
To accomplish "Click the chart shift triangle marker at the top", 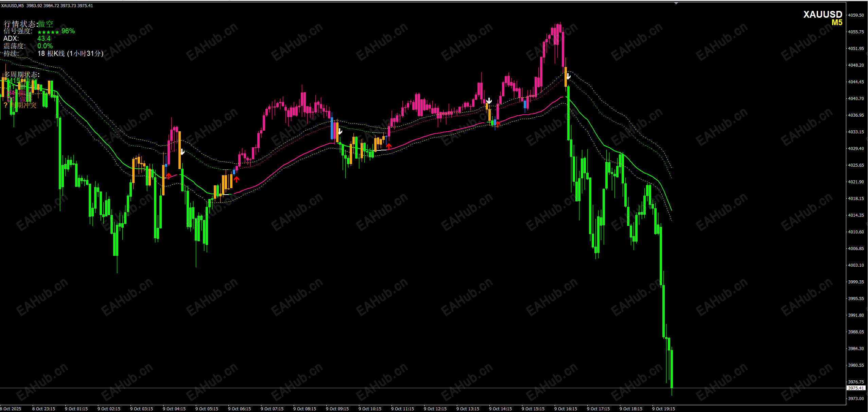I will 676,3.
